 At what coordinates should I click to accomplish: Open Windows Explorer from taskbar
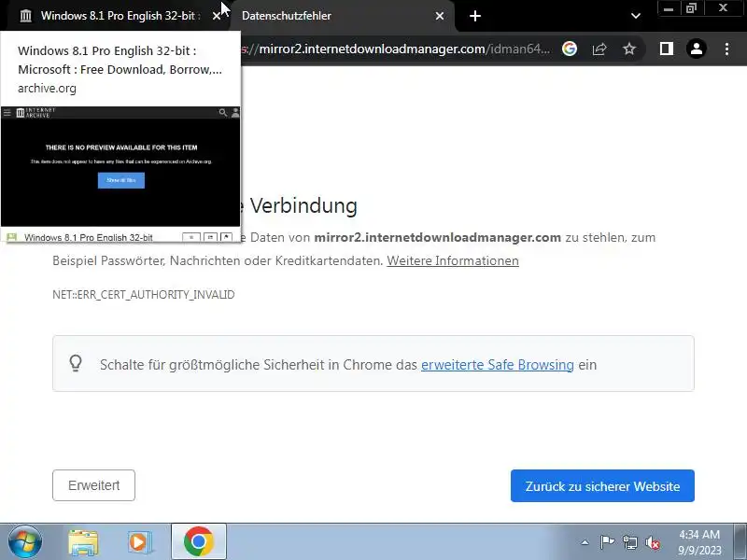pos(83,542)
